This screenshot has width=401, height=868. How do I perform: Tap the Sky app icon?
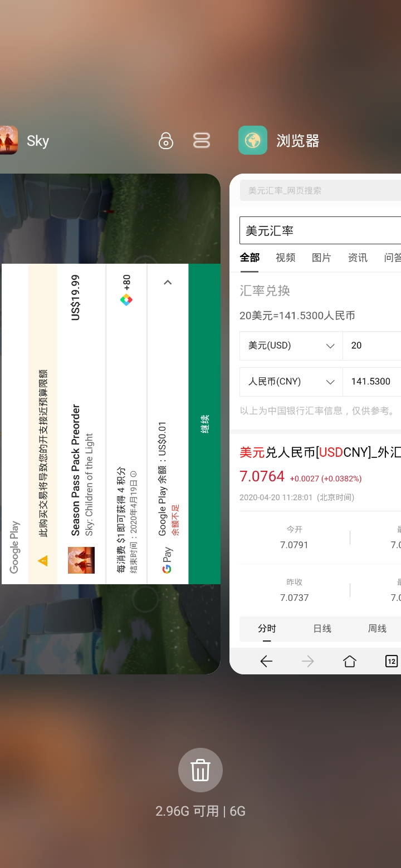(x=8, y=140)
